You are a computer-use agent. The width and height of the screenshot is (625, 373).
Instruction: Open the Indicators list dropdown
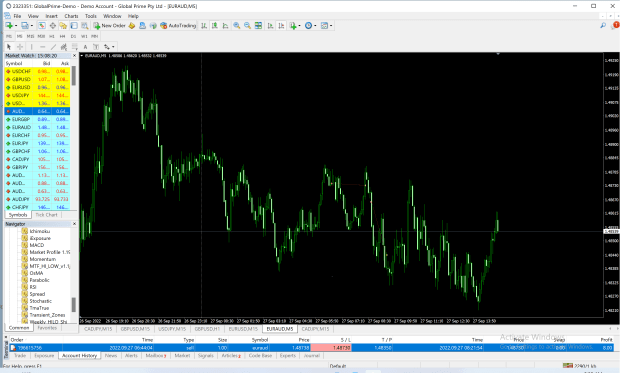[295, 26]
